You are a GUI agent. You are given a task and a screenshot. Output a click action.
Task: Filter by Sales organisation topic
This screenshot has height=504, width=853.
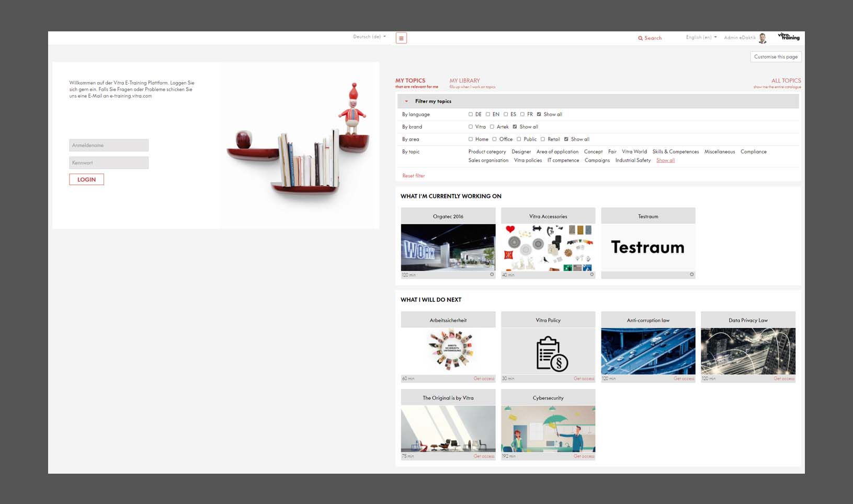pyautogui.click(x=488, y=161)
